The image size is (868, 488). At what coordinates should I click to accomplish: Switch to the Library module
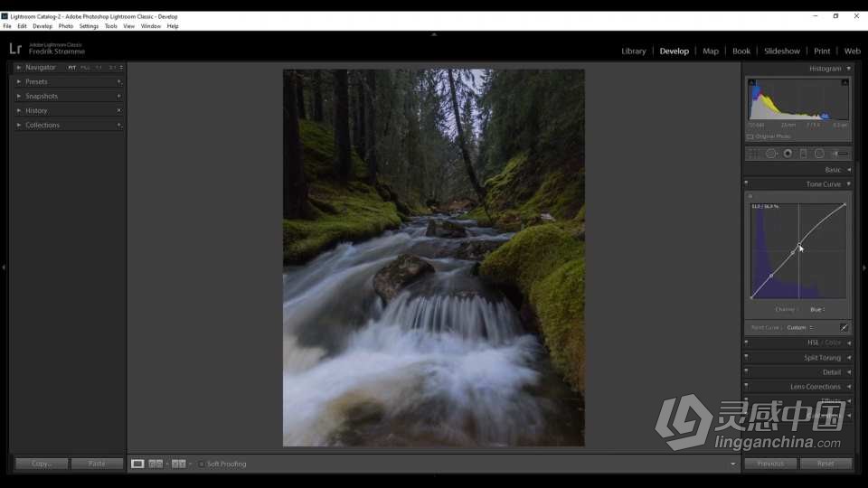coord(633,51)
